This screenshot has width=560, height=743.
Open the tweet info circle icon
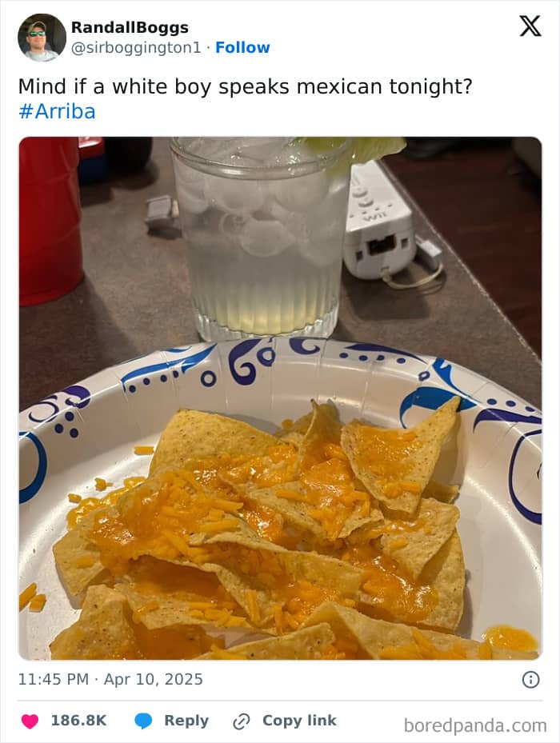[530, 680]
